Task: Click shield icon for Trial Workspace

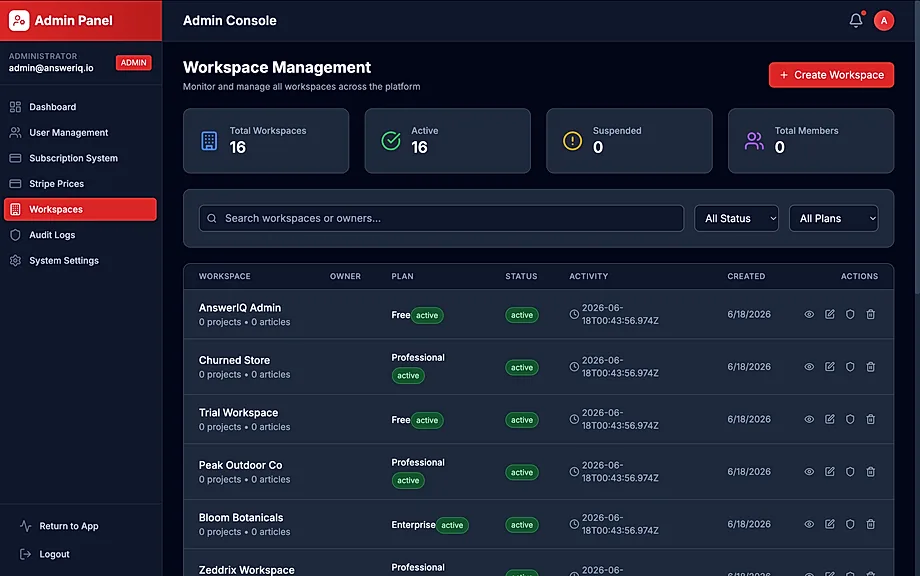Action: coord(850,419)
